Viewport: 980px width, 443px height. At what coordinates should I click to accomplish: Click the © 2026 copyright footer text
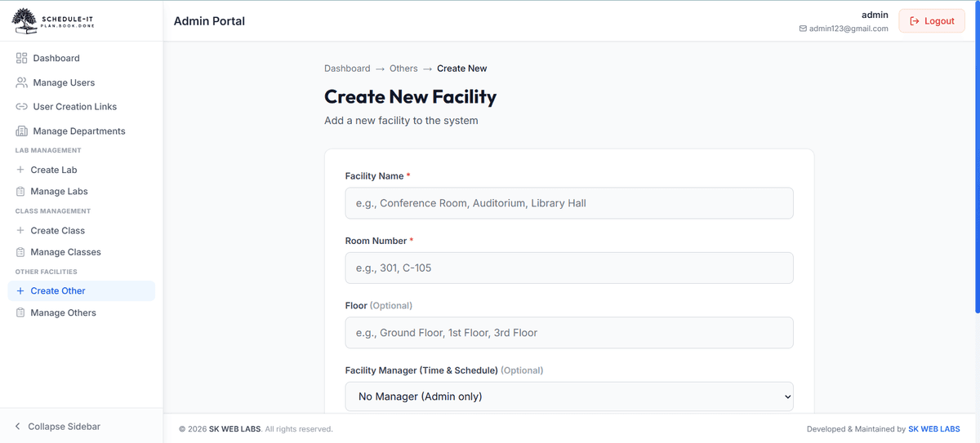pyautogui.click(x=256, y=429)
